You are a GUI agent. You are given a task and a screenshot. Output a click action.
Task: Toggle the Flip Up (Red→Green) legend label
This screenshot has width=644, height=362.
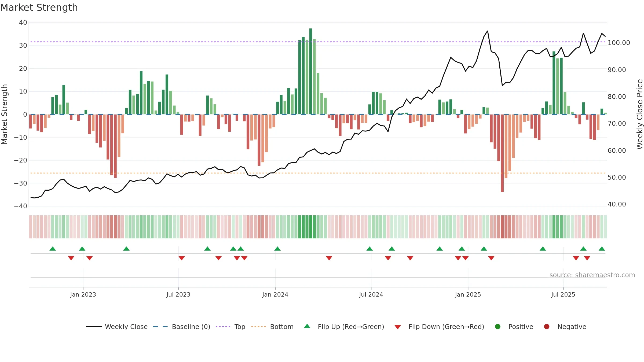click(351, 327)
